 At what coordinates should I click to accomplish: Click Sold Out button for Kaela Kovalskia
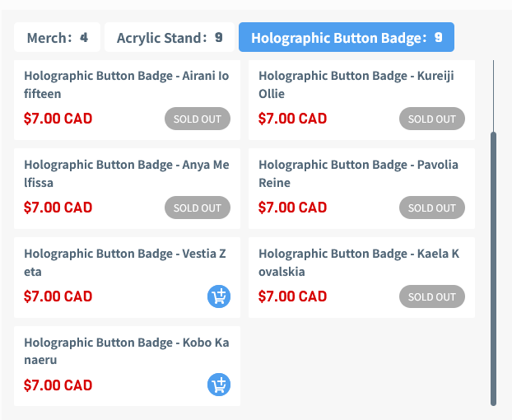pyautogui.click(x=431, y=296)
